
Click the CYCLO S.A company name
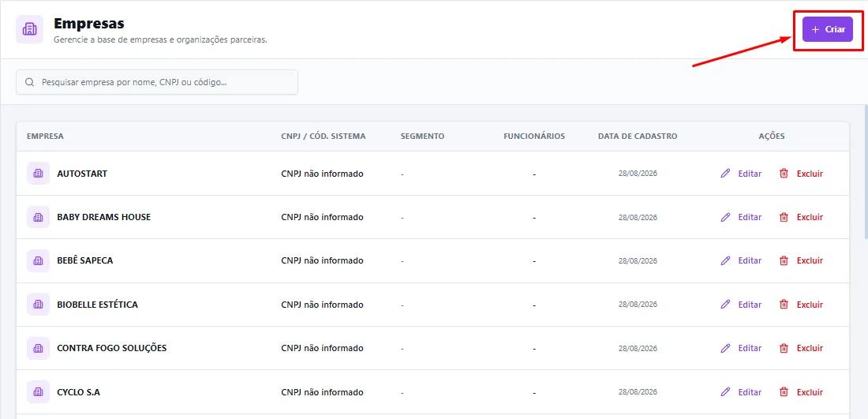(x=79, y=392)
